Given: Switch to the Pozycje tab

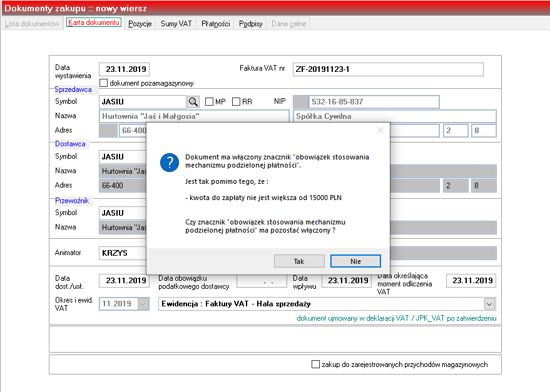Looking at the screenshot, I should (x=140, y=24).
